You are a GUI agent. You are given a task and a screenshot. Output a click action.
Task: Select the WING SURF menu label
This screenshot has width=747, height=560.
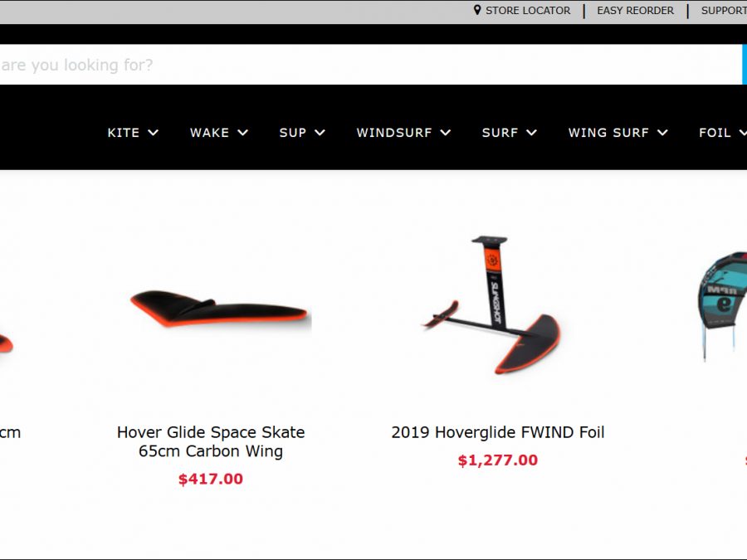[x=608, y=133]
